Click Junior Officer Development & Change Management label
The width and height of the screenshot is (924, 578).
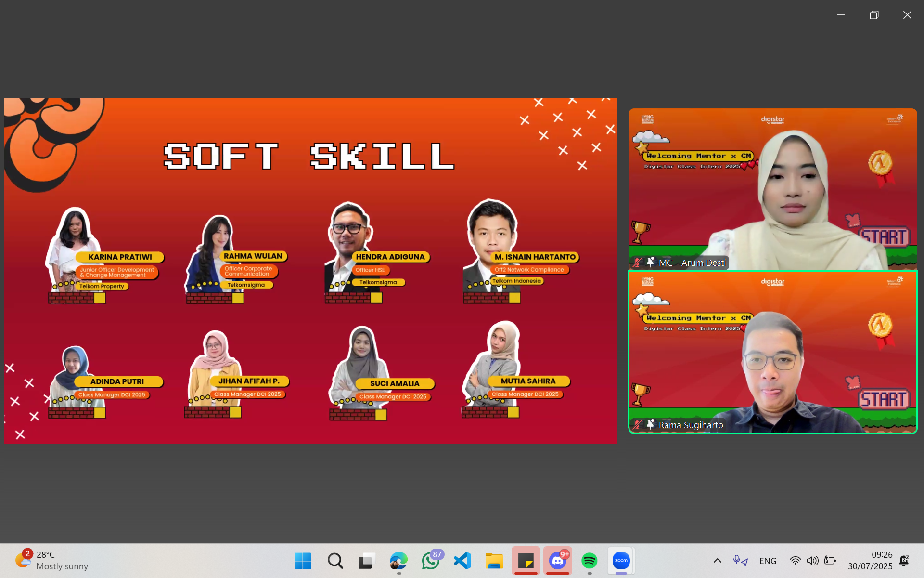(x=117, y=273)
